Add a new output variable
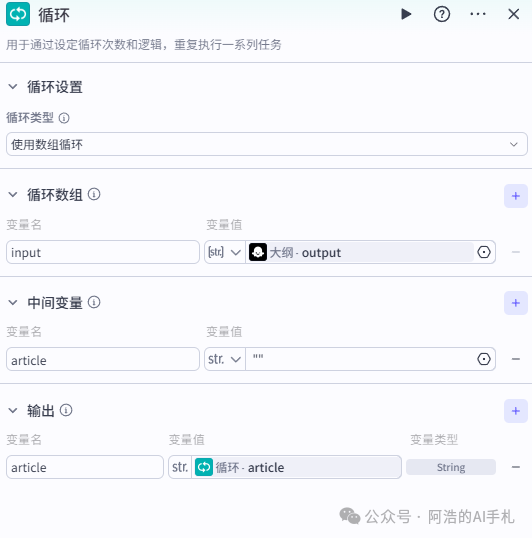The width and height of the screenshot is (532, 538). (x=516, y=411)
